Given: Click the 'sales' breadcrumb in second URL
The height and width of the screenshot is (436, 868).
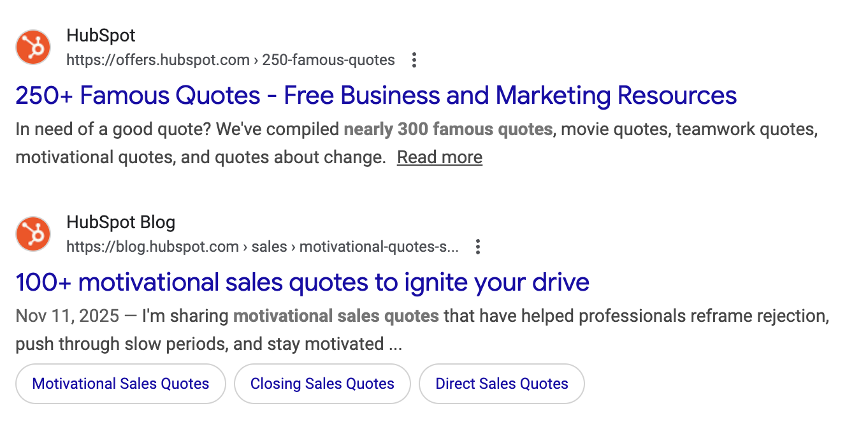Looking at the screenshot, I should [269, 247].
